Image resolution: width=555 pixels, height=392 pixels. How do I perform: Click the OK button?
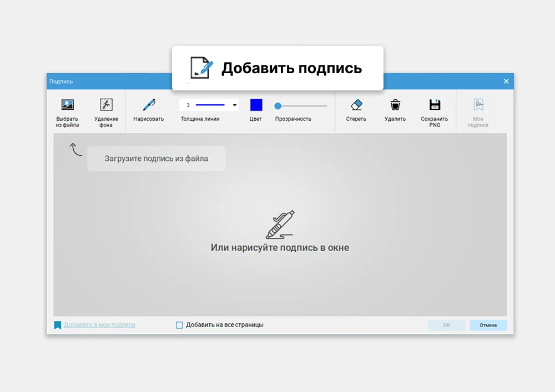pos(446,325)
